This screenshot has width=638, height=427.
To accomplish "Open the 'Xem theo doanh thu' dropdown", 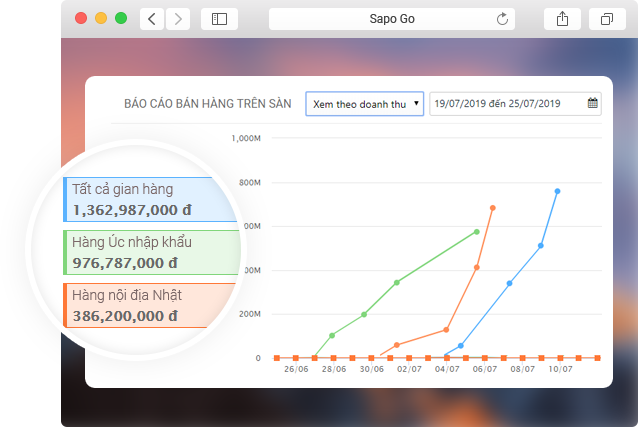I will tap(365, 103).
